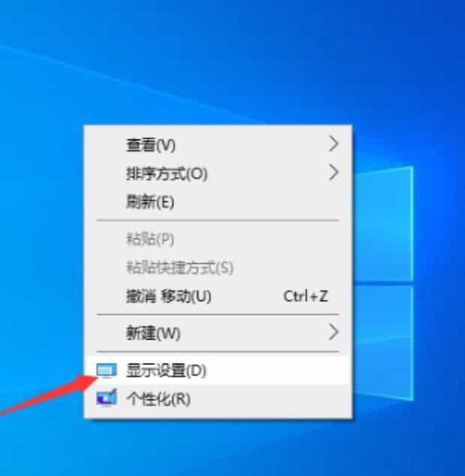The image size is (465, 476).
Task: Expand the arrow next to 查看(V)
Action: 334,144
